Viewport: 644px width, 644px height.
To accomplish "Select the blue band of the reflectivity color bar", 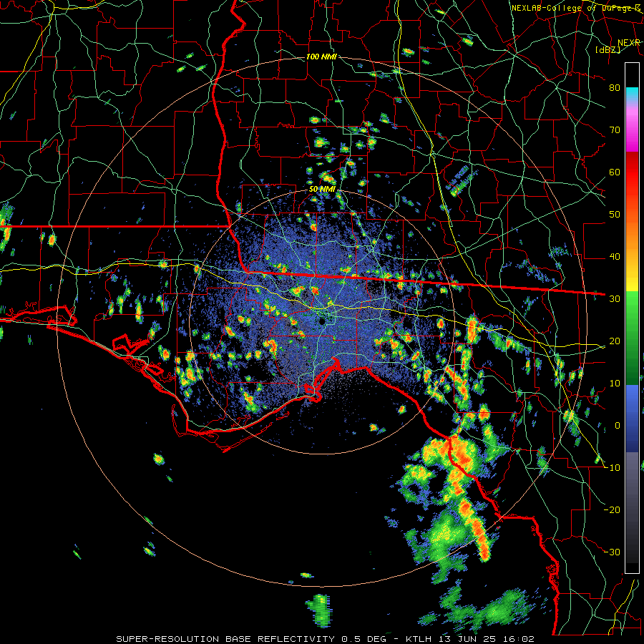I will tap(632, 418).
